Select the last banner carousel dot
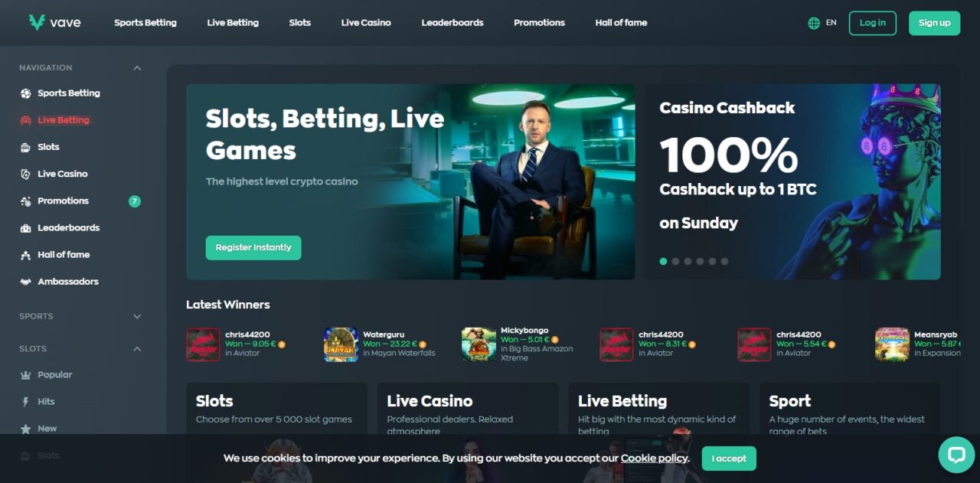 [x=724, y=261]
